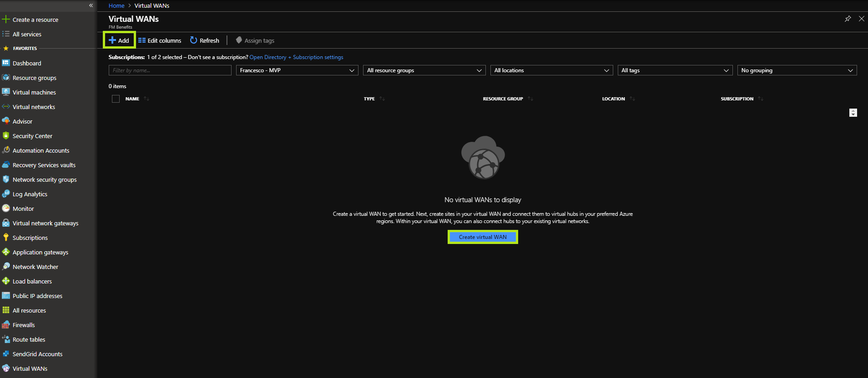868x378 pixels.
Task: Open Edit columns in the toolbar
Action: 160,40
